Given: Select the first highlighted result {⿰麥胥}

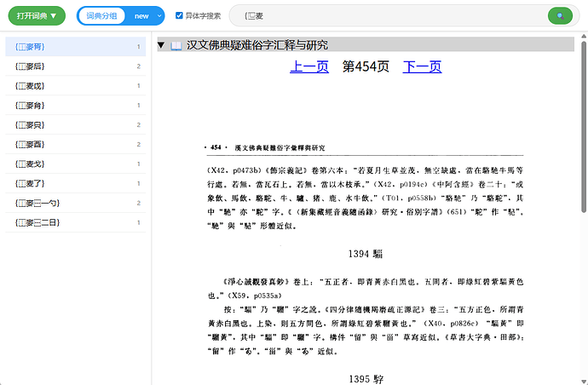Looking at the screenshot, I should tap(75, 47).
